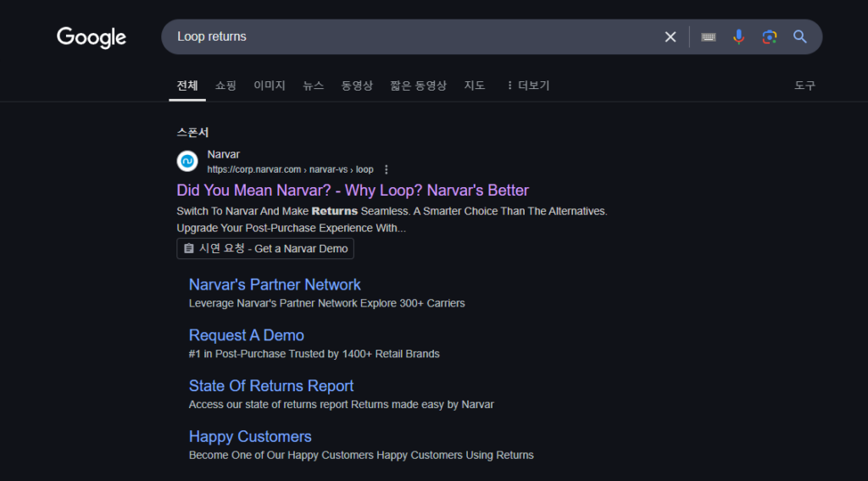Start voice search with the microphone icon

point(738,37)
